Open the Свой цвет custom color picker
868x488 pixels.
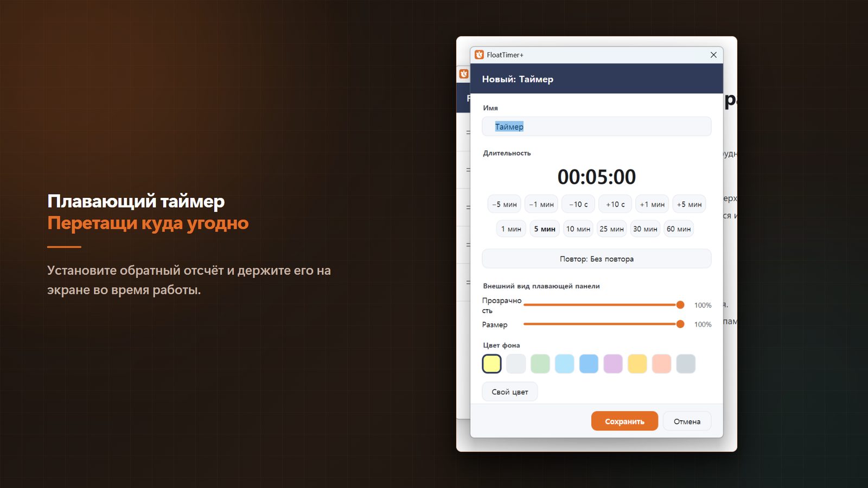pos(510,392)
